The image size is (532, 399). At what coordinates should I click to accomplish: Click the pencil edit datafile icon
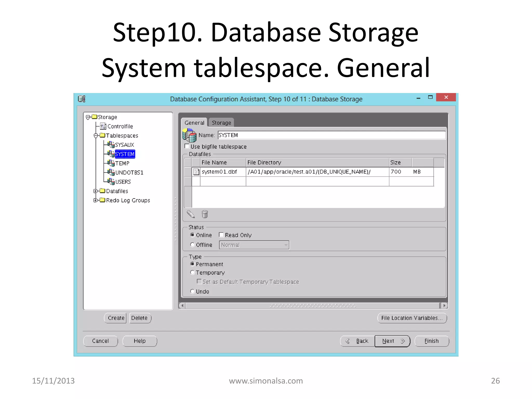point(191,214)
